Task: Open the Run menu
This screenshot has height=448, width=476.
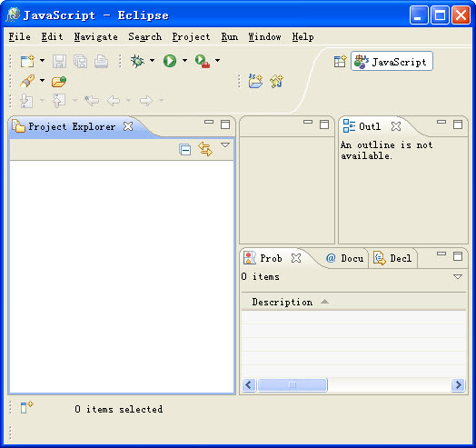Action: (230, 37)
